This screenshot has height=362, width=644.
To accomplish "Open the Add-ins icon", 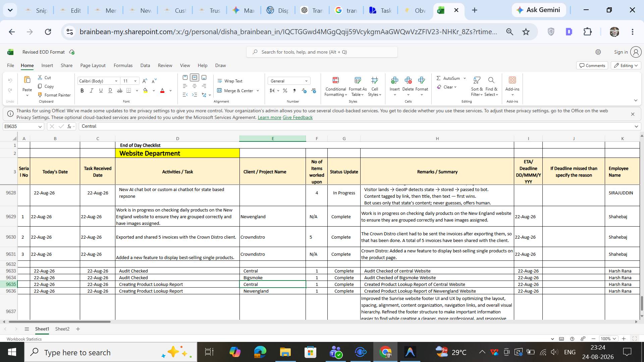I will (x=512, y=80).
